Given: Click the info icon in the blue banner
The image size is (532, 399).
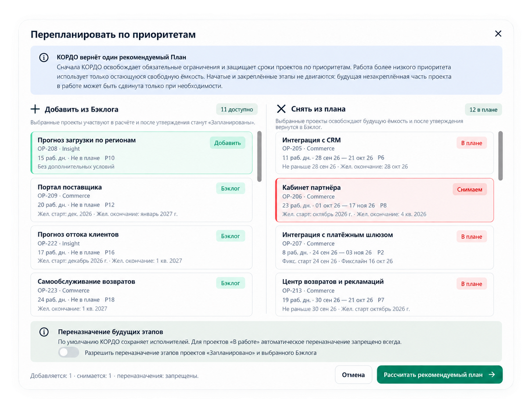Looking at the screenshot, I should (x=44, y=57).
